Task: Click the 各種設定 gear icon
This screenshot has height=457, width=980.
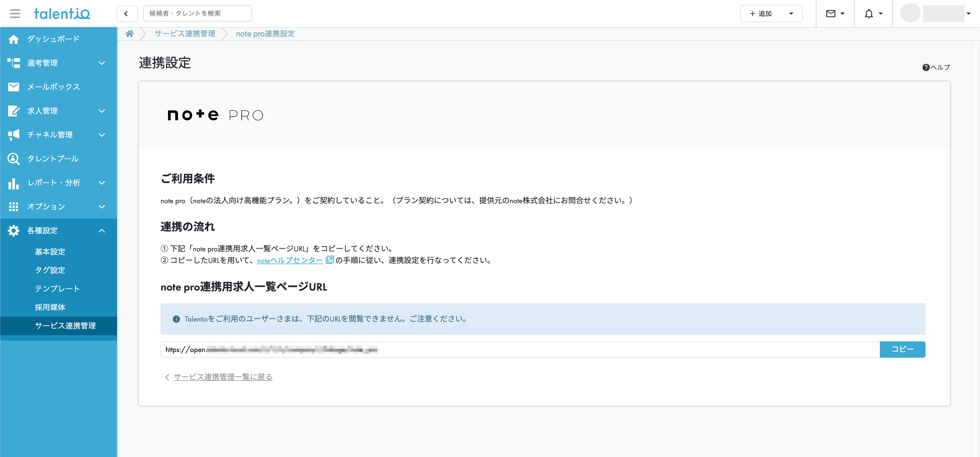Action: pos(13,231)
